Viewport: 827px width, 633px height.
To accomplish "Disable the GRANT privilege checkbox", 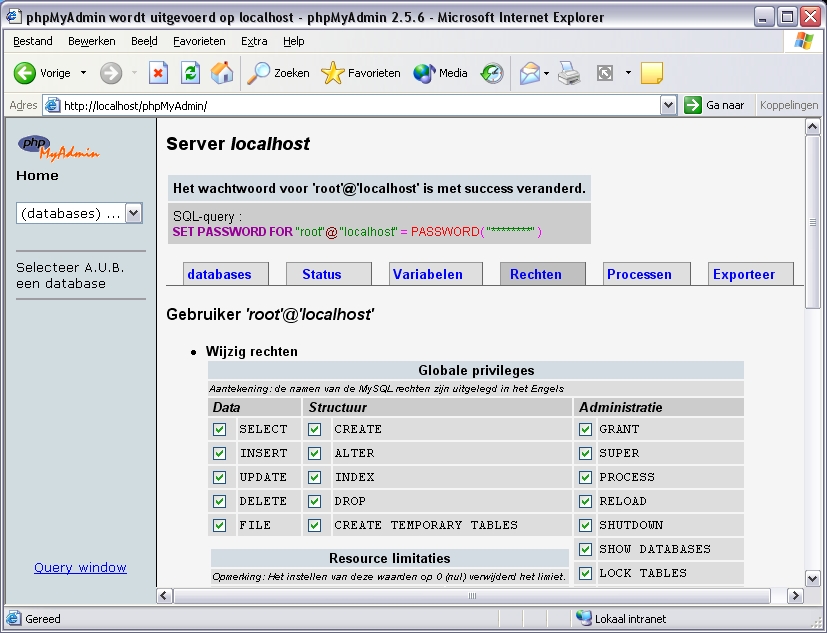I will 585,429.
